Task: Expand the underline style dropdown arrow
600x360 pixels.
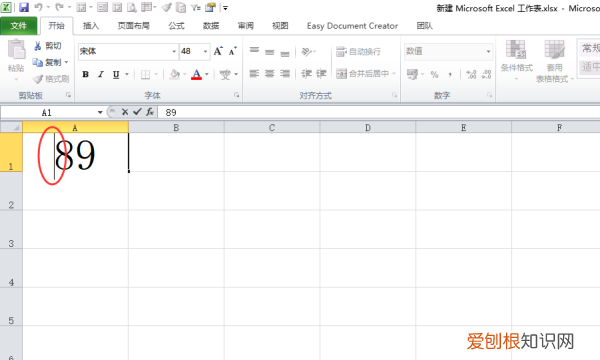Action: pyautogui.click(x=127, y=74)
